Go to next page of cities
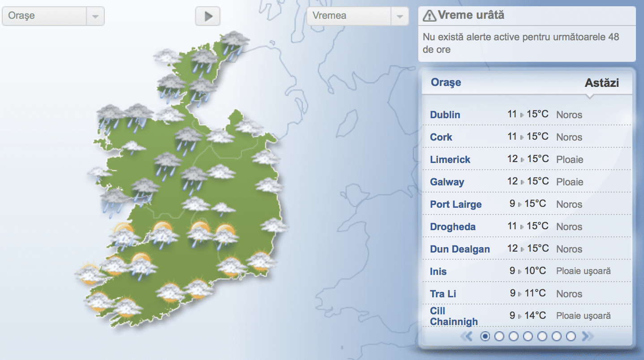 pos(587,336)
